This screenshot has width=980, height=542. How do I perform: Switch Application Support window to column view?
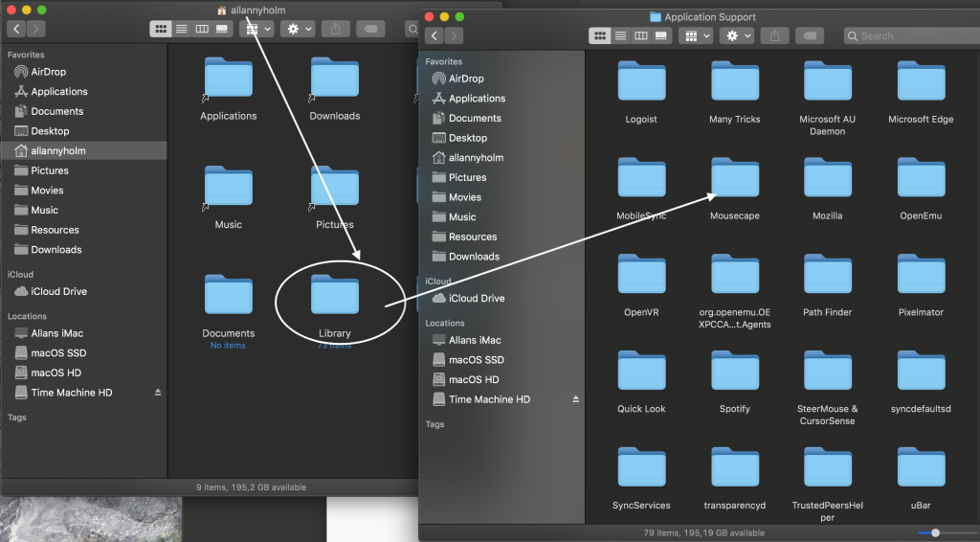pos(640,35)
